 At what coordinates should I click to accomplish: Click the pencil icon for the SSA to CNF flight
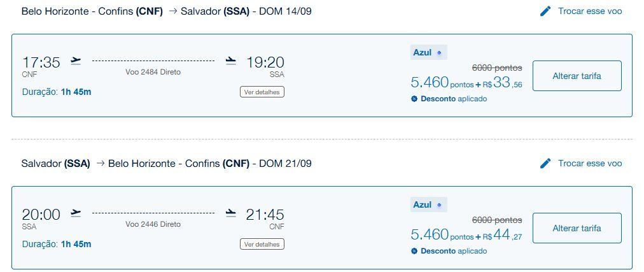coord(545,164)
